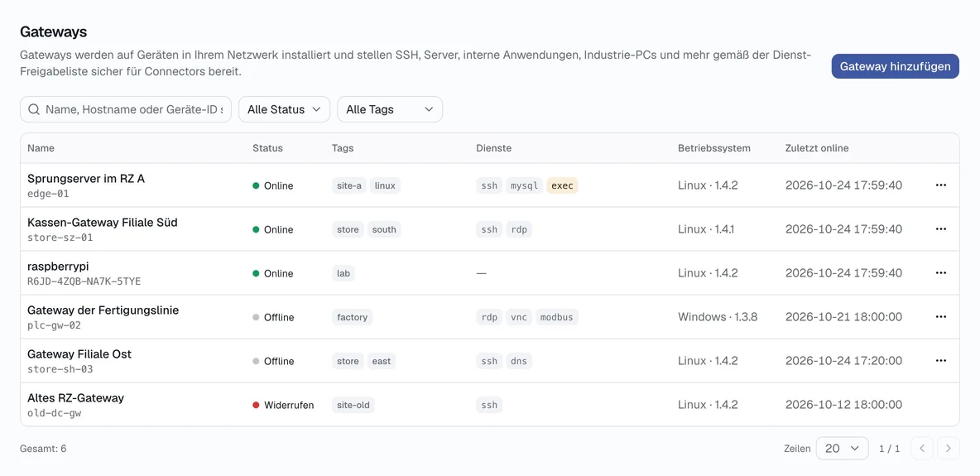This screenshot has height=476, width=980.
Task: Click the store-sh-03 hostname
Action: tap(60, 369)
